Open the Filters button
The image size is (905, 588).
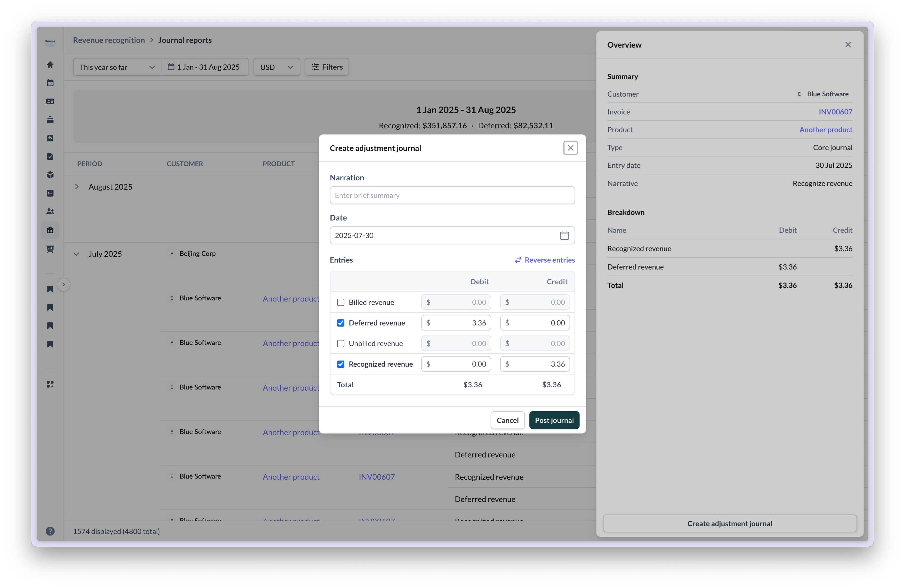pyautogui.click(x=327, y=67)
